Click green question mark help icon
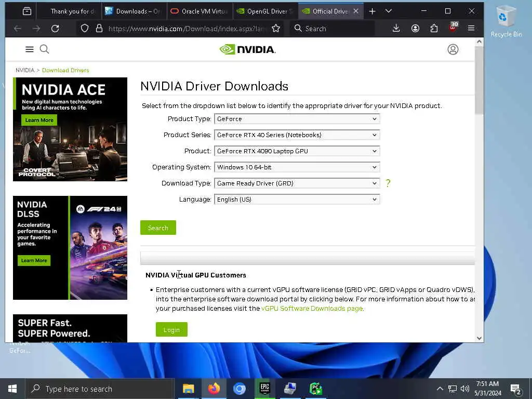532x399 pixels. [x=388, y=183]
